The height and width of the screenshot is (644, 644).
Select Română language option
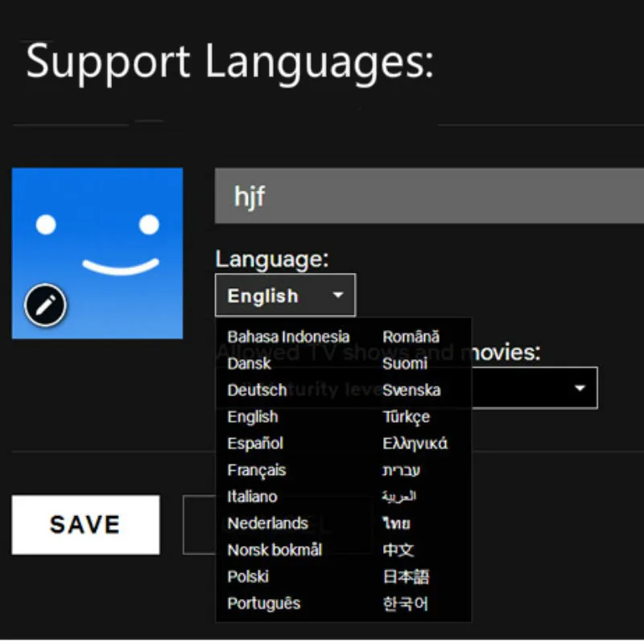pyautogui.click(x=411, y=336)
